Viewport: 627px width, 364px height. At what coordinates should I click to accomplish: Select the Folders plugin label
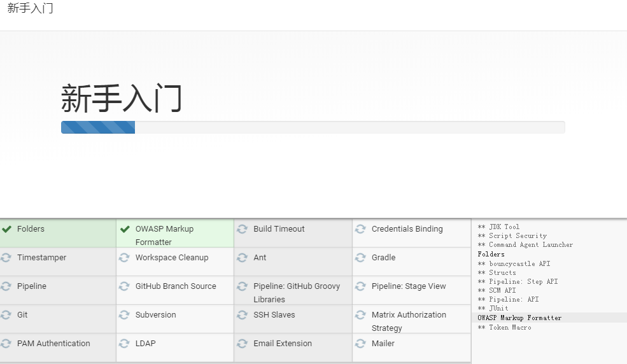[31, 229]
